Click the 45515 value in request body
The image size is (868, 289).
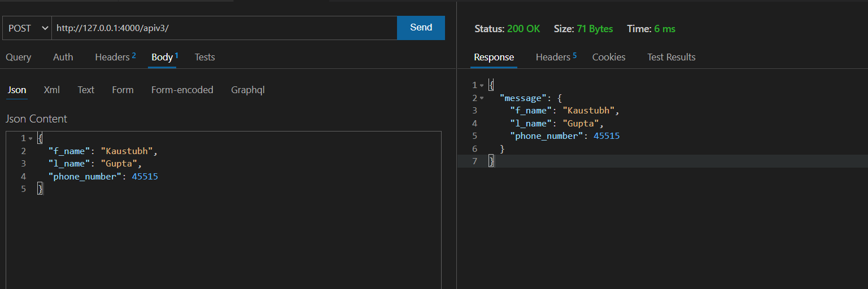[x=145, y=177]
